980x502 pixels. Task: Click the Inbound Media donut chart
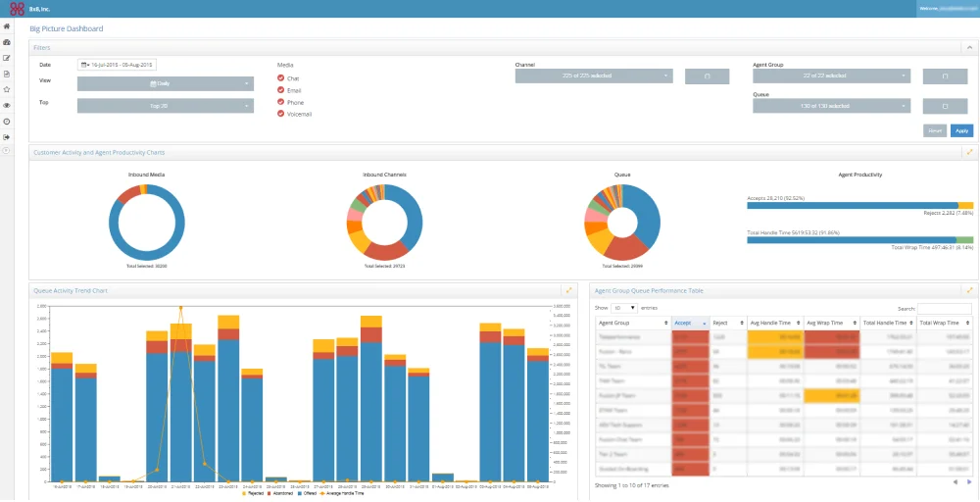[147, 223]
